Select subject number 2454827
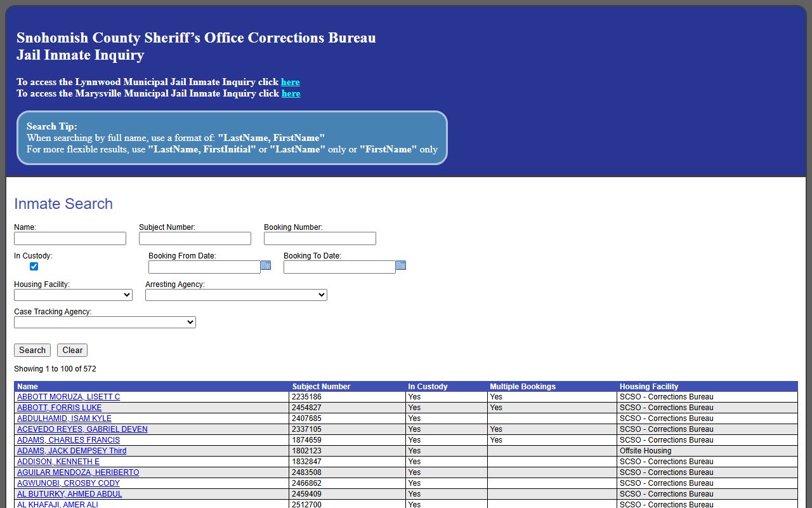 pos(306,408)
